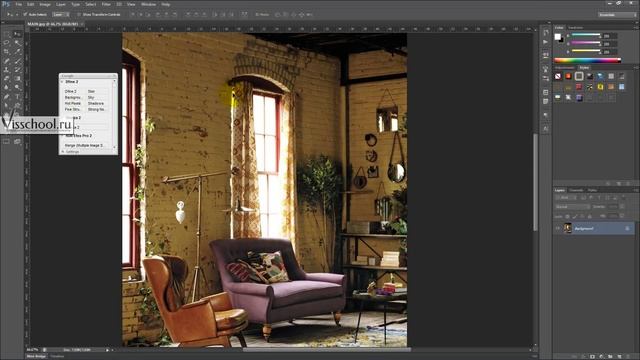Click the Background layer thumbnail

tap(568, 229)
